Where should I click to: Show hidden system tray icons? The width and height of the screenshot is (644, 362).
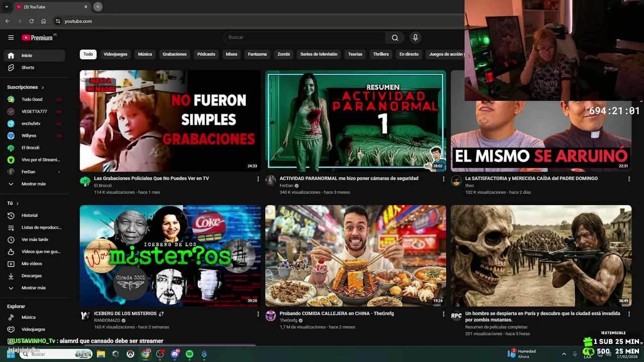pos(563,354)
